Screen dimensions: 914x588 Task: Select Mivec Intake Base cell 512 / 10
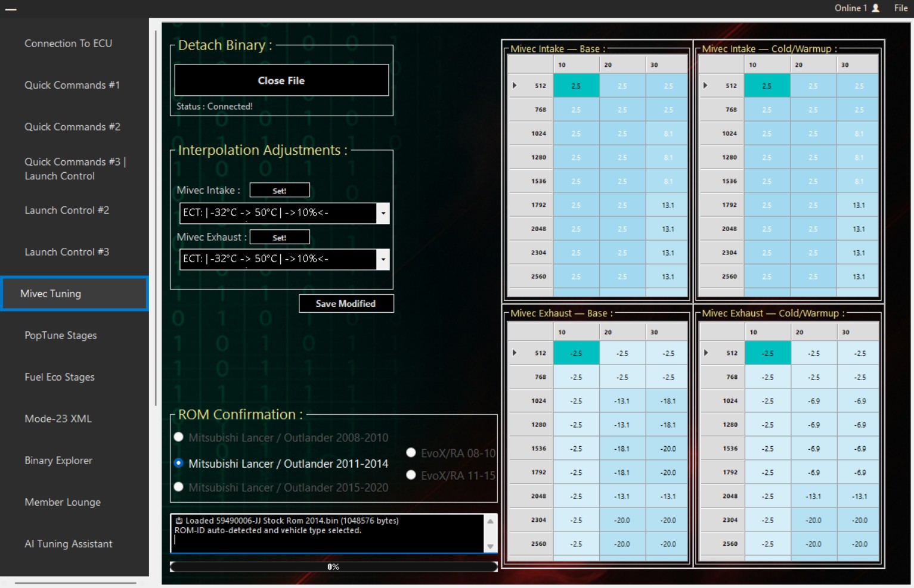576,86
